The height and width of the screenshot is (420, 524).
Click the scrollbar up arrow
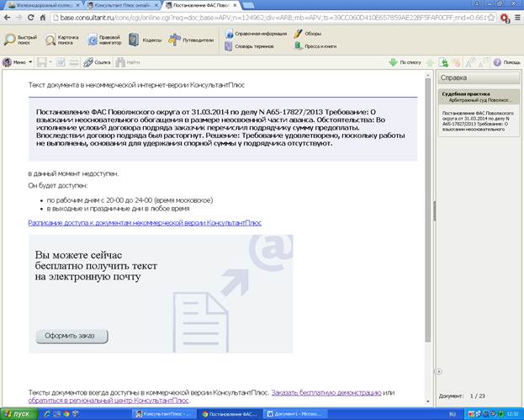coord(428,75)
